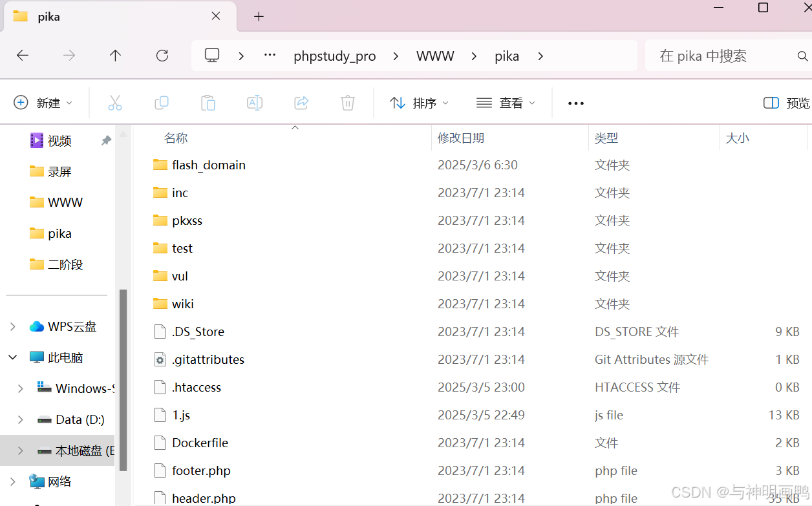Click the WPS云盘 cloud icon
This screenshot has width=812, height=506.
tap(37, 326)
